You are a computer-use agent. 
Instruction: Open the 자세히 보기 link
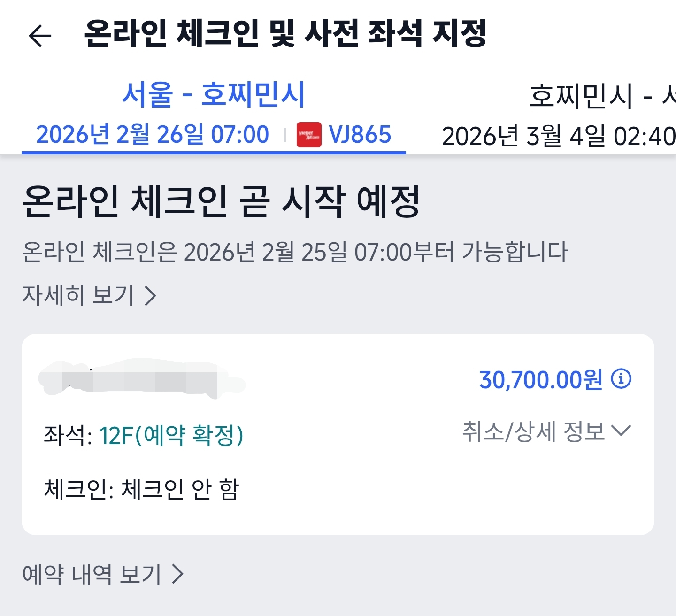click(78, 295)
